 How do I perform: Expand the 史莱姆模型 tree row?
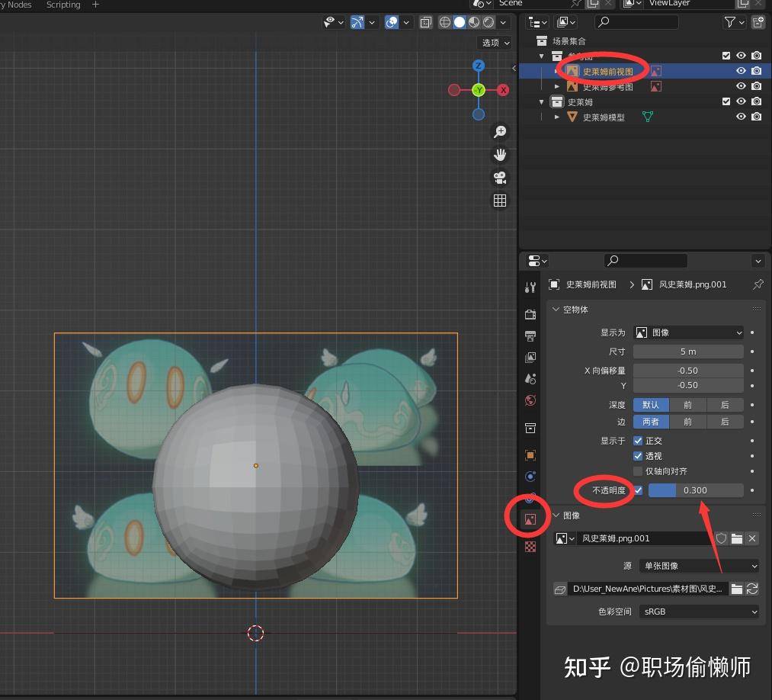[557, 117]
